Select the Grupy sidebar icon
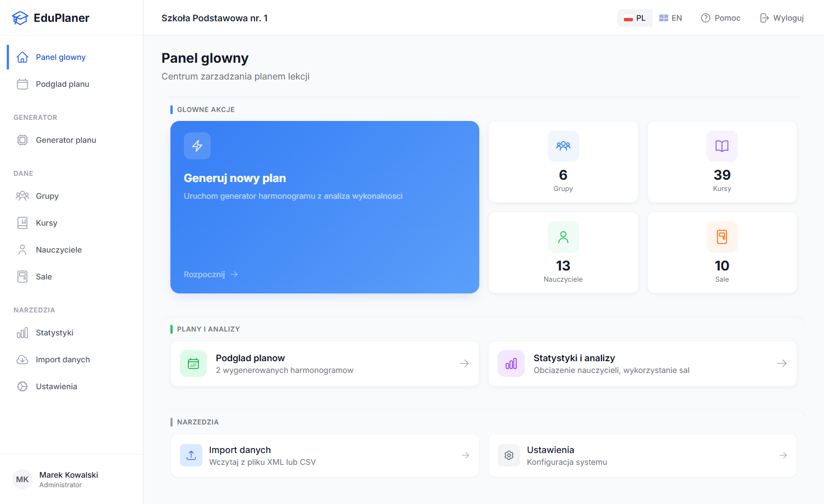The image size is (824, 504). pyautogui.click(x=22, y=195)
